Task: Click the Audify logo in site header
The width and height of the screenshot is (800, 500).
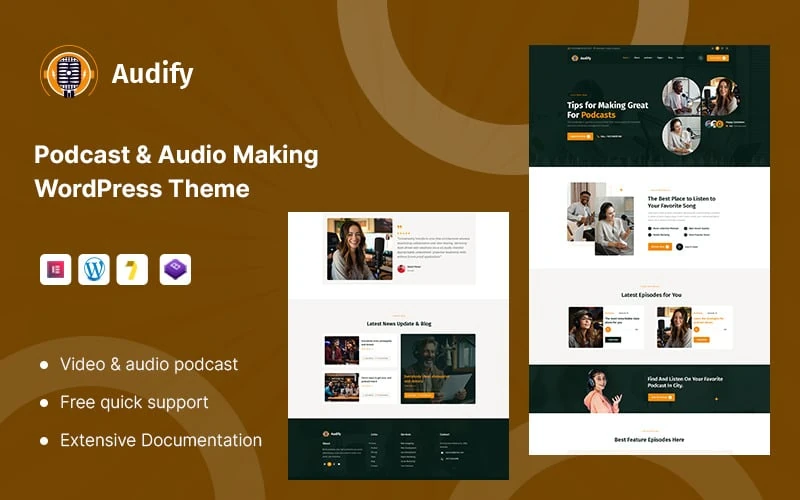Action: coord(582,58)
